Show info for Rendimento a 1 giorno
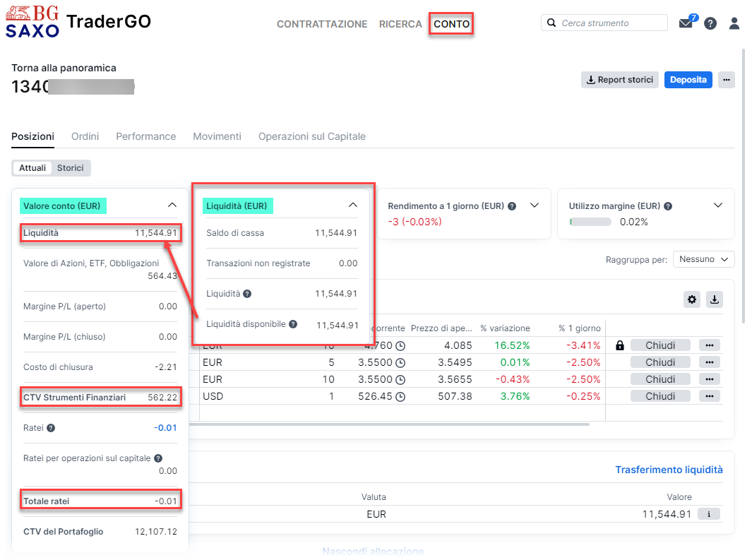 (512, 206)
